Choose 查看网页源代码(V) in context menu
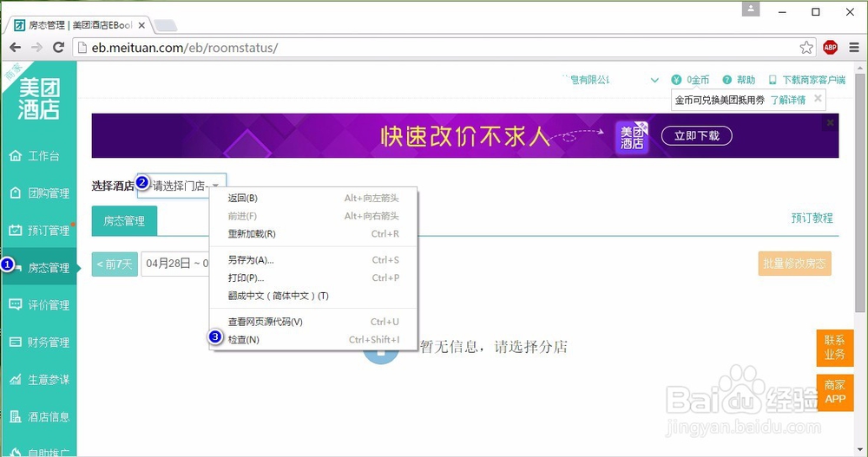The image size is (868, 457). 313,322
